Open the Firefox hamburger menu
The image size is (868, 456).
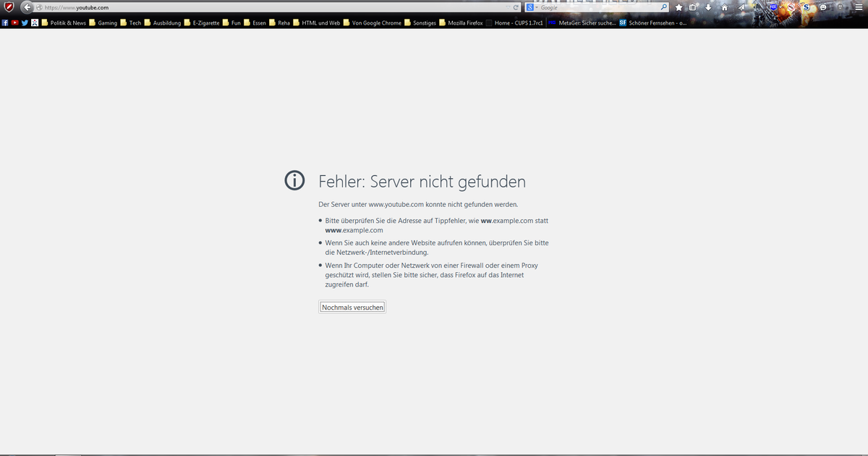coord(859,7)
